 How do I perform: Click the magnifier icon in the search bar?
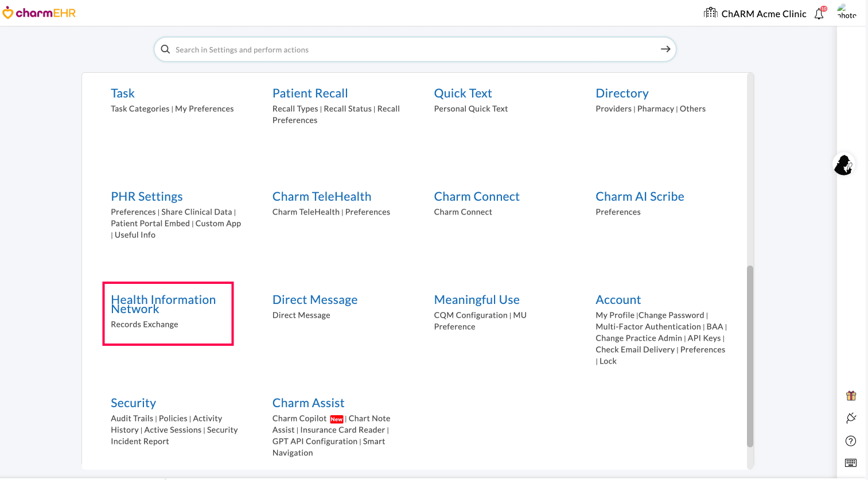click(x=165, y=49)
